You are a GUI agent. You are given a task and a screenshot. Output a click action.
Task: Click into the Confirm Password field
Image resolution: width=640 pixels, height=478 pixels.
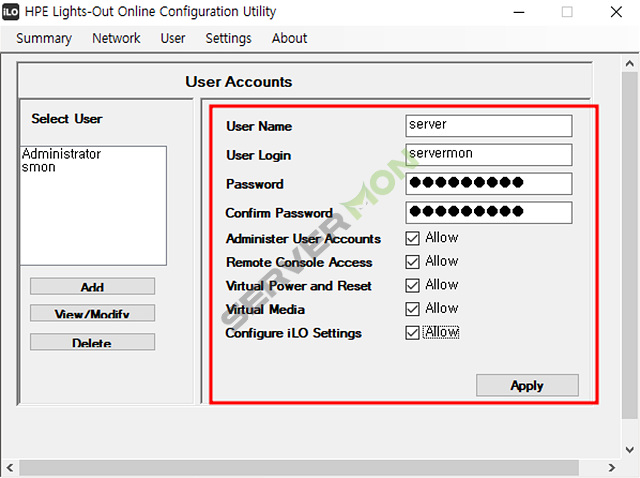pos(489,212)
